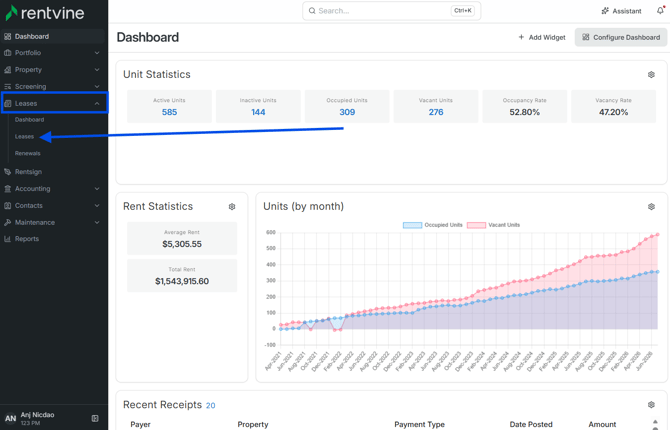Open the Leases submenu item
Viewport: 670px width, 430px height.
point(24,137)
